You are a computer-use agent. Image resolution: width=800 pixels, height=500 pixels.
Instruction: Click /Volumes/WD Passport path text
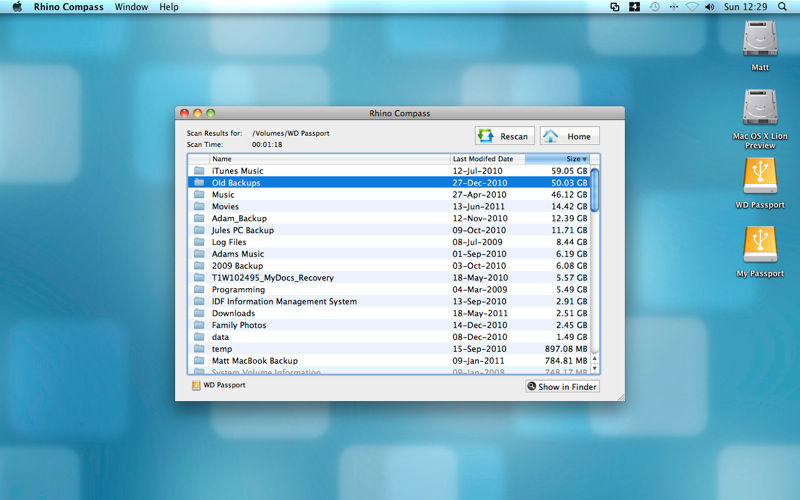pyautogui.click(x=290, y=133)
